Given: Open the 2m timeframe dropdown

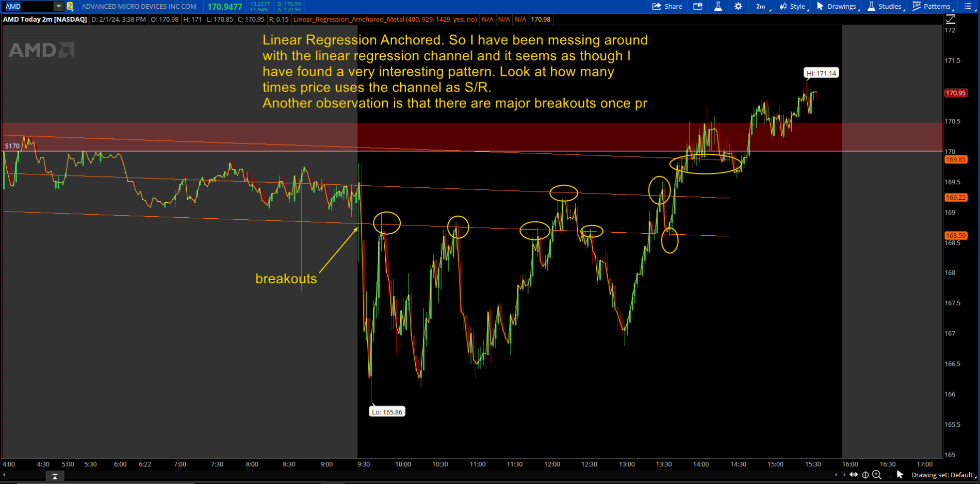Looking at the screenshot, I should (x=761, y=6).
